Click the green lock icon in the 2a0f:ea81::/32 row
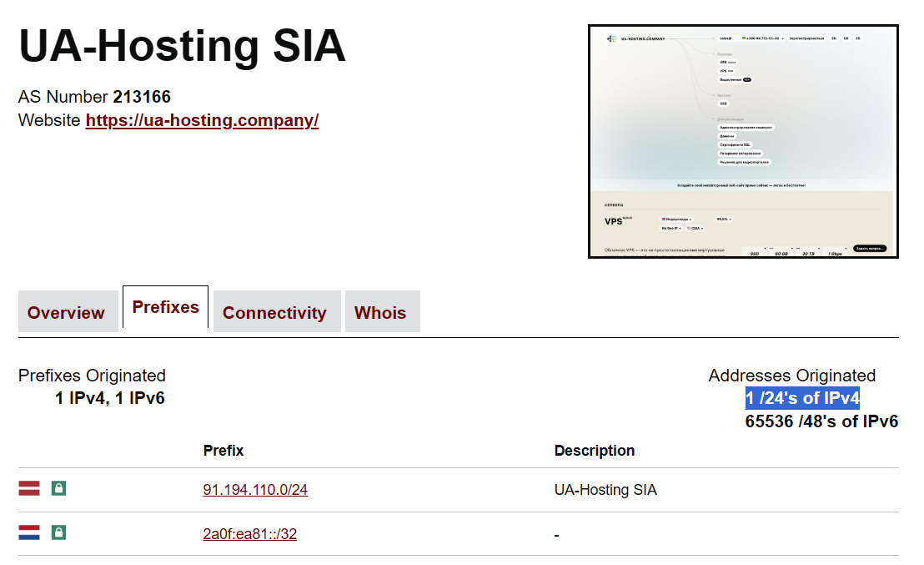This screenshot has height=565, width=924. pos(58,532)
